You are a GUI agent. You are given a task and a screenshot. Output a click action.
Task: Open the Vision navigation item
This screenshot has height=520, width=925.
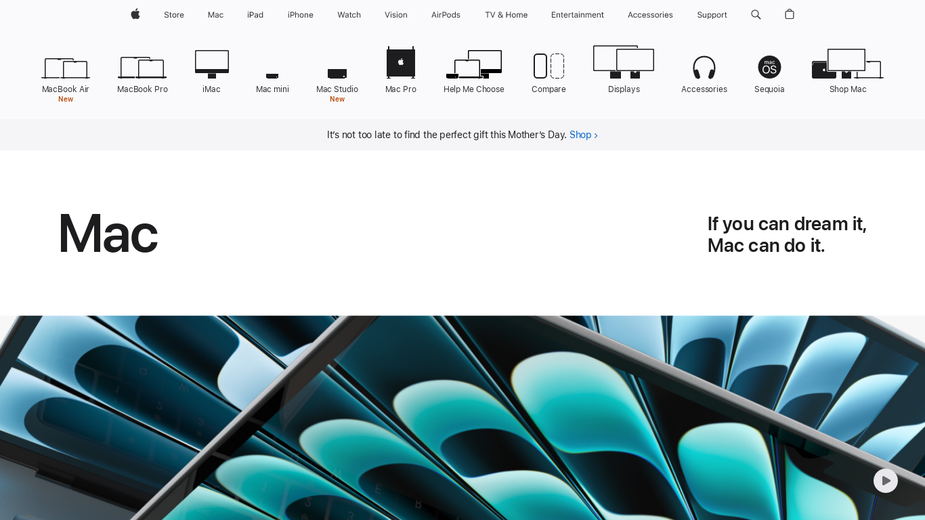(396, 15)
